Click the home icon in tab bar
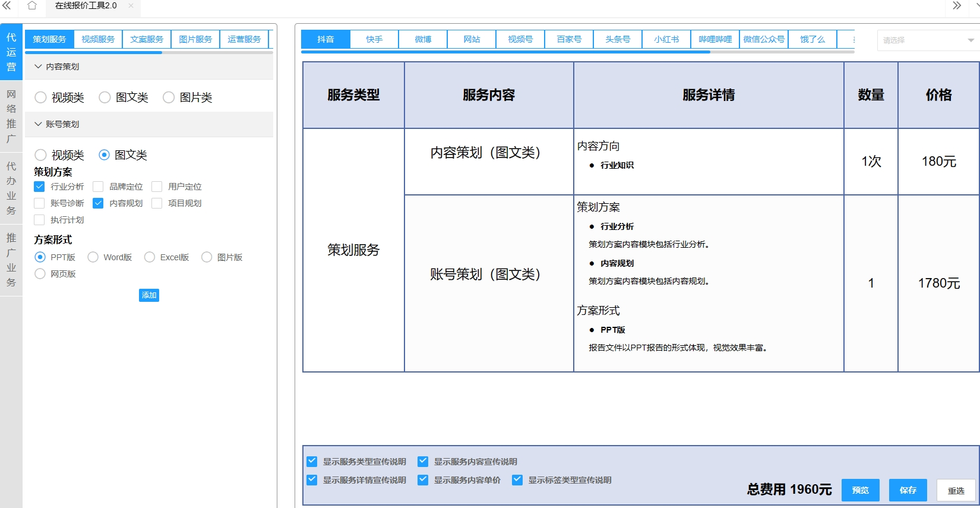 pos(32,6)
